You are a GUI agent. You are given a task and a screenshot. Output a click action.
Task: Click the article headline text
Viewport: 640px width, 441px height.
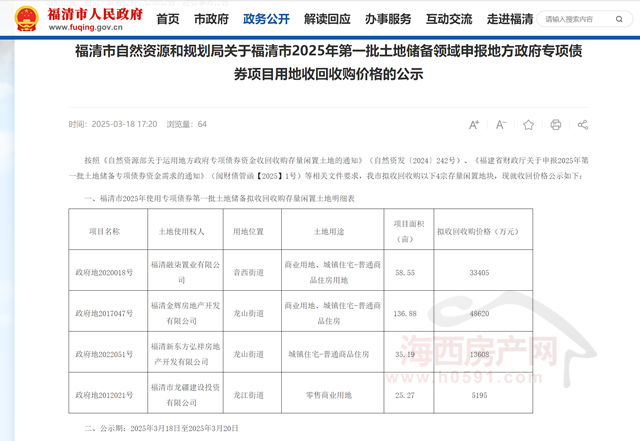(329, 62)
